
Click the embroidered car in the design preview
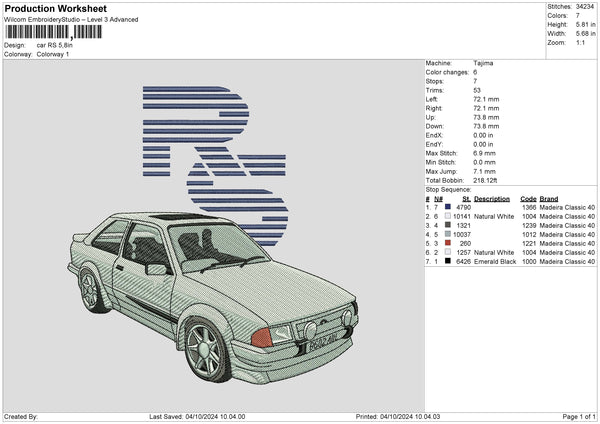[213, 297]
